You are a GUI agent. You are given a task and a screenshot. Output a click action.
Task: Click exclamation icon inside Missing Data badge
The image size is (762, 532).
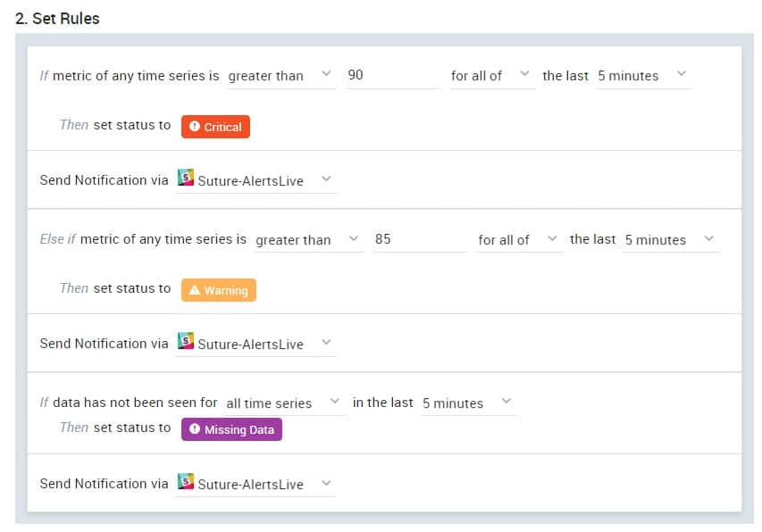[x=195, y=429]
